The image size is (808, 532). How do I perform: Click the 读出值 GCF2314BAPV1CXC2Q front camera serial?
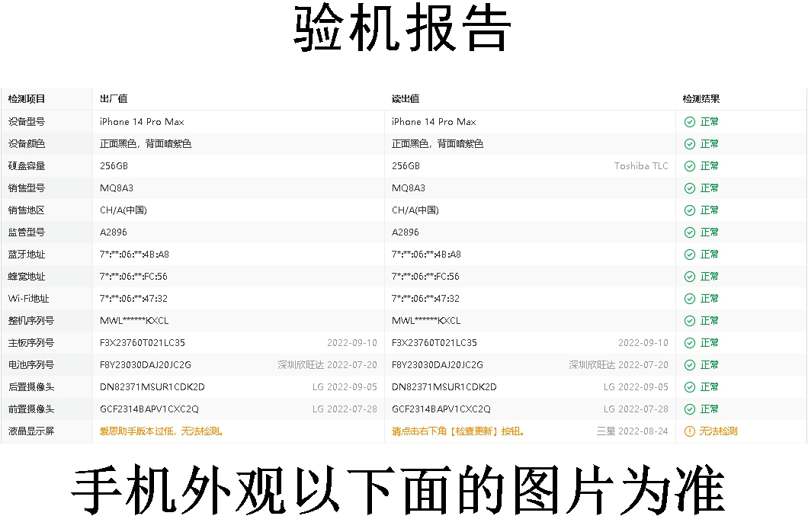(441, 409)
